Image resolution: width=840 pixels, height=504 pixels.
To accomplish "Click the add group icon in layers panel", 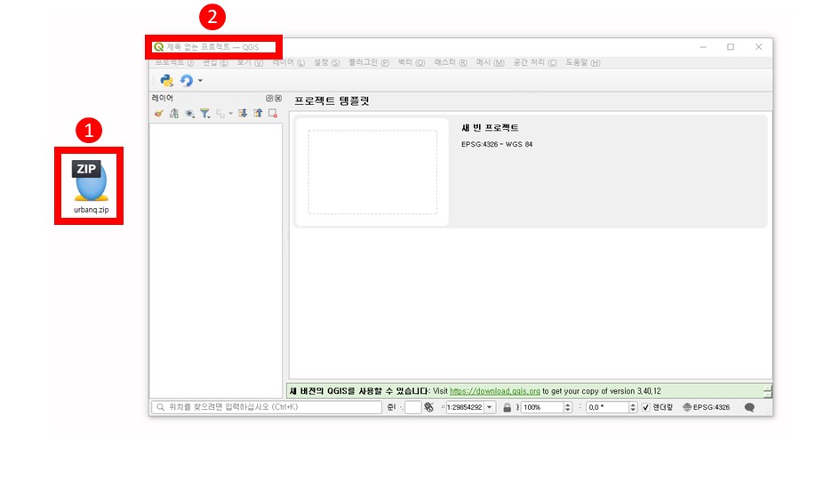I will 174,113.
